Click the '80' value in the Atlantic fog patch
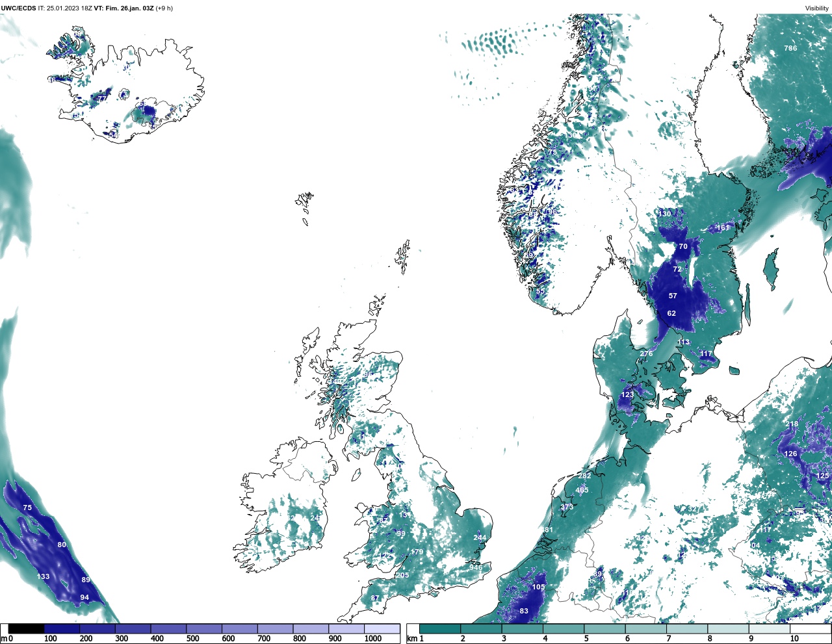832x644 pixels. click(x=62, y=545)
